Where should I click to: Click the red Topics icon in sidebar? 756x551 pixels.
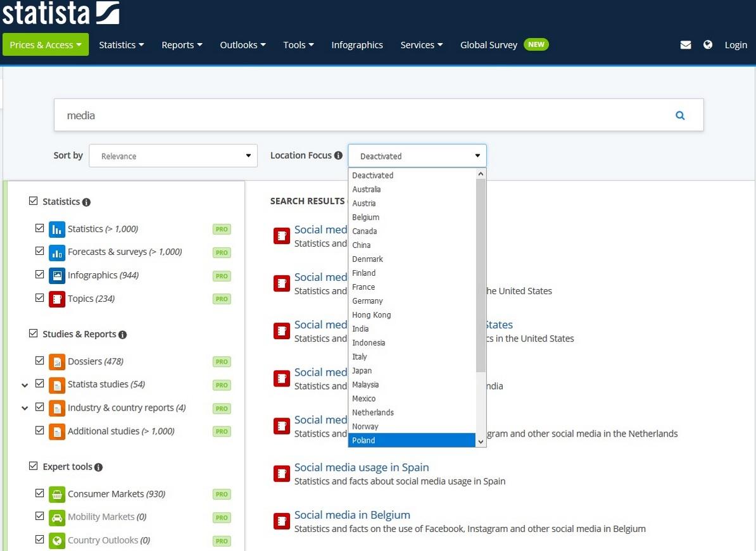57,299
